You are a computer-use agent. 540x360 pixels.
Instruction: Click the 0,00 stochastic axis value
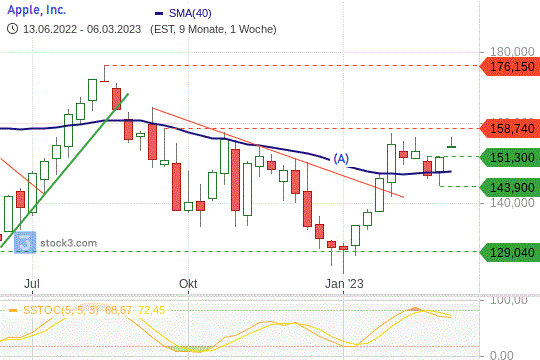pos(501,355)
